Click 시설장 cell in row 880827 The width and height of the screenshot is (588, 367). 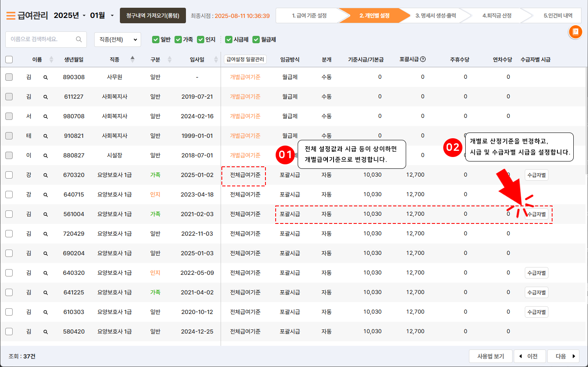[115, 155]
